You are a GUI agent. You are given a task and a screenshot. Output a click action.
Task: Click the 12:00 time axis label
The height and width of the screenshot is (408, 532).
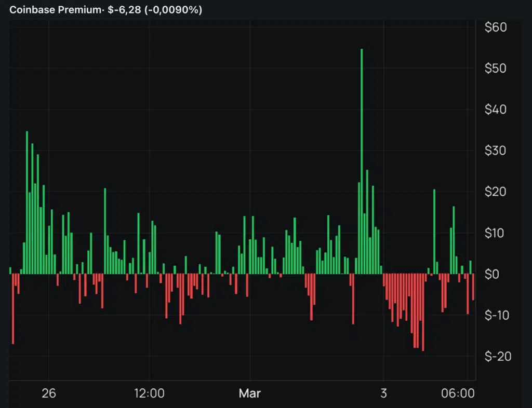click(150, 393)
